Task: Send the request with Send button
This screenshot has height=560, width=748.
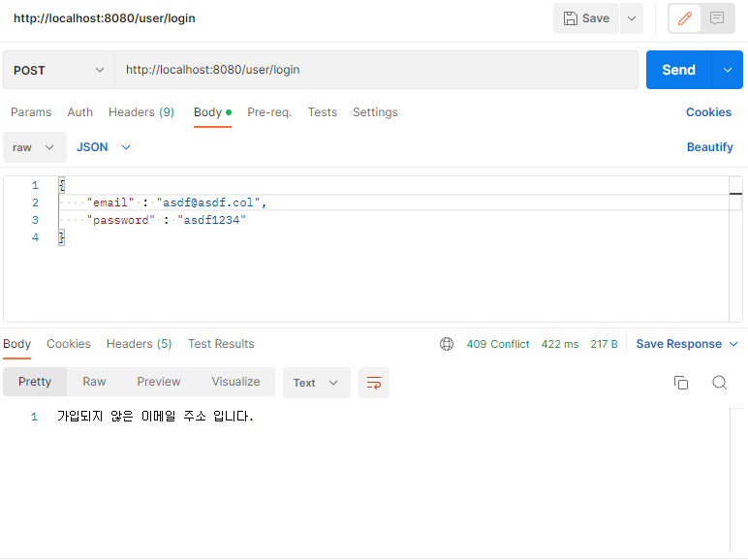Action: tap(678, 70)
